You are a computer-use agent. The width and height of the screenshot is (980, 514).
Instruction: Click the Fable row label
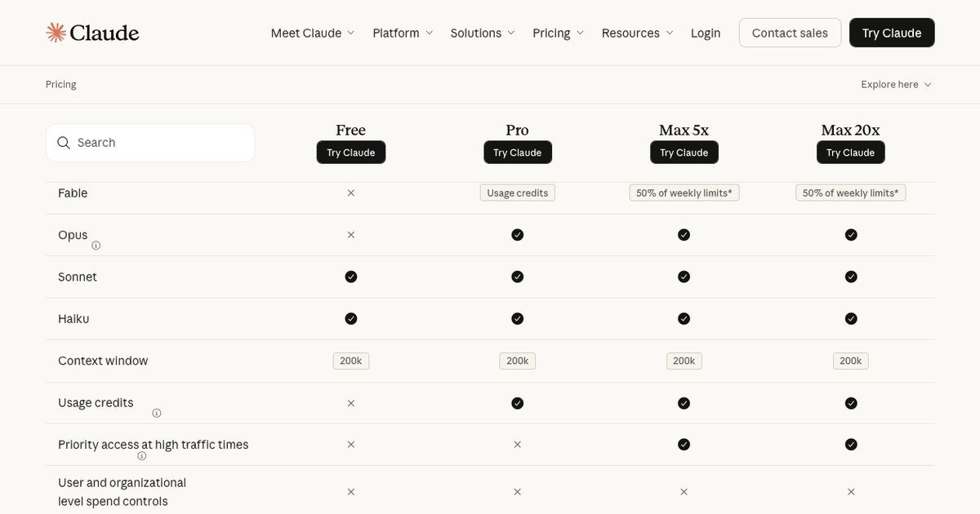click(73, 193)
